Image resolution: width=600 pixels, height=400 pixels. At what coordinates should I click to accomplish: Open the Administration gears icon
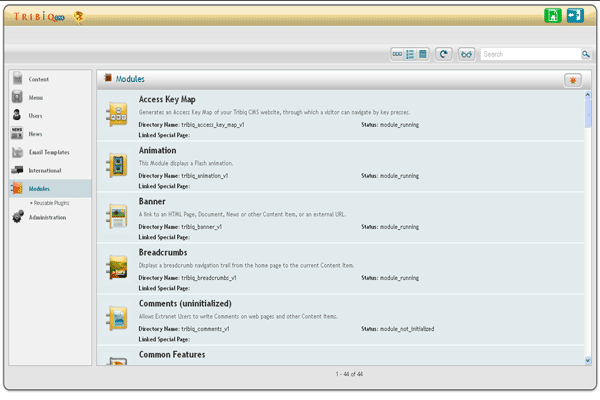18,216
